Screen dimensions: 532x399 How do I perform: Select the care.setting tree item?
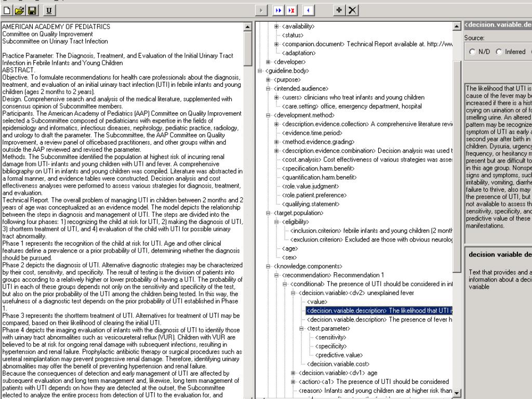pos(352,106)
